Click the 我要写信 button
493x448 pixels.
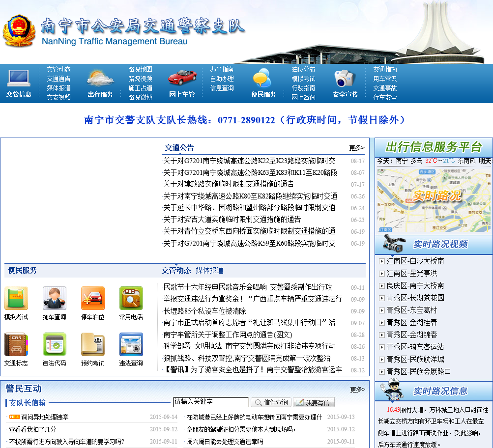314,402
